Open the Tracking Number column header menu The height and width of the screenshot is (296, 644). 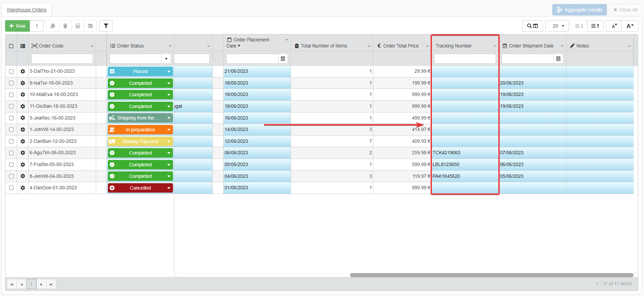coord(495,46)
